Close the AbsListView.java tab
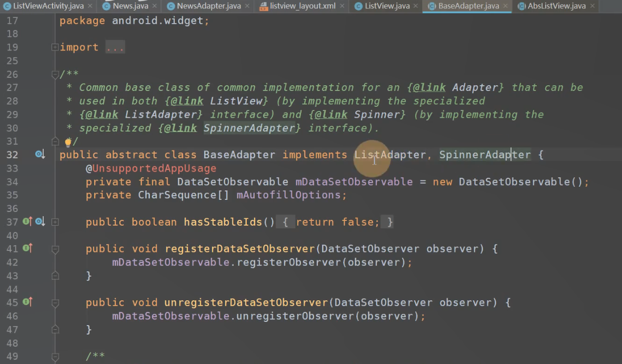 [592, 6]
